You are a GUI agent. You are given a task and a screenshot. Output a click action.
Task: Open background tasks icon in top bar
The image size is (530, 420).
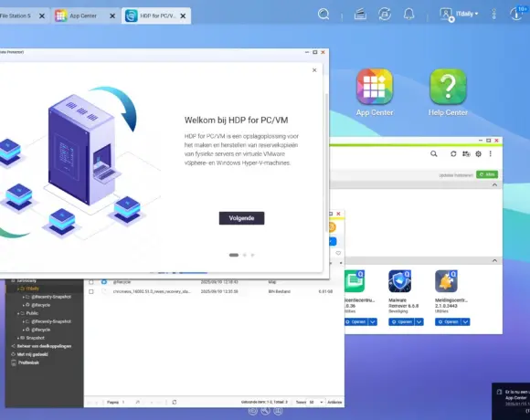pyautogui.click(x=360, y=15)
